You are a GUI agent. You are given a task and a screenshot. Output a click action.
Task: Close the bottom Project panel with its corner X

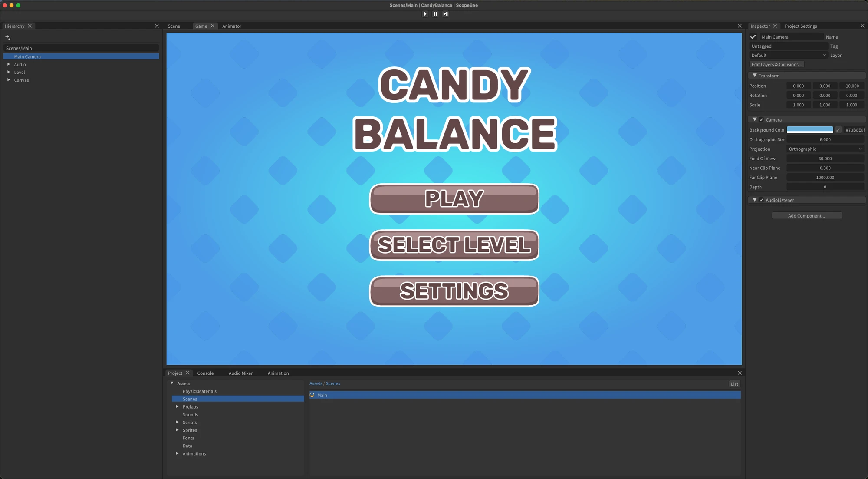tap(740, 373)
